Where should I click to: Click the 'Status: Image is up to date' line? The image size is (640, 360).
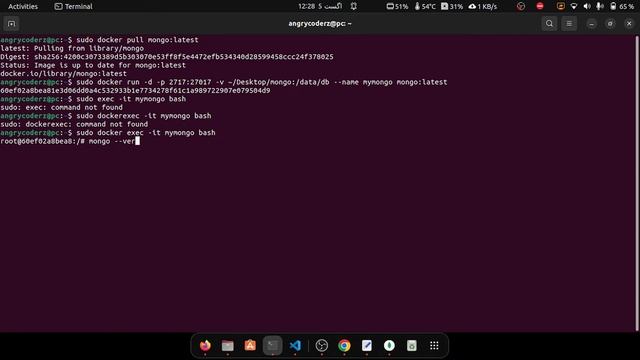(93, 65)
